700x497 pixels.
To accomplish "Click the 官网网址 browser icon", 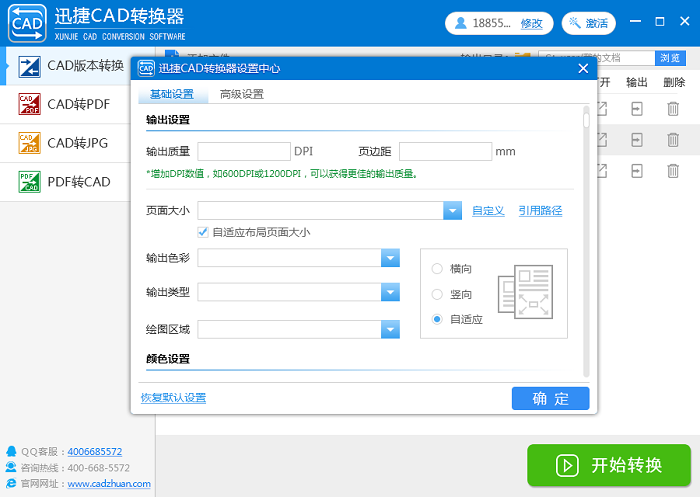I will [11, 483].
